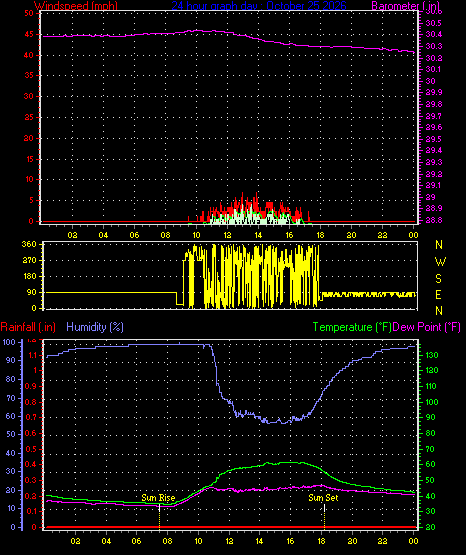Click the '0.1' rainfall axis value
The image size is (466, 555).
(x=31, y=511)
